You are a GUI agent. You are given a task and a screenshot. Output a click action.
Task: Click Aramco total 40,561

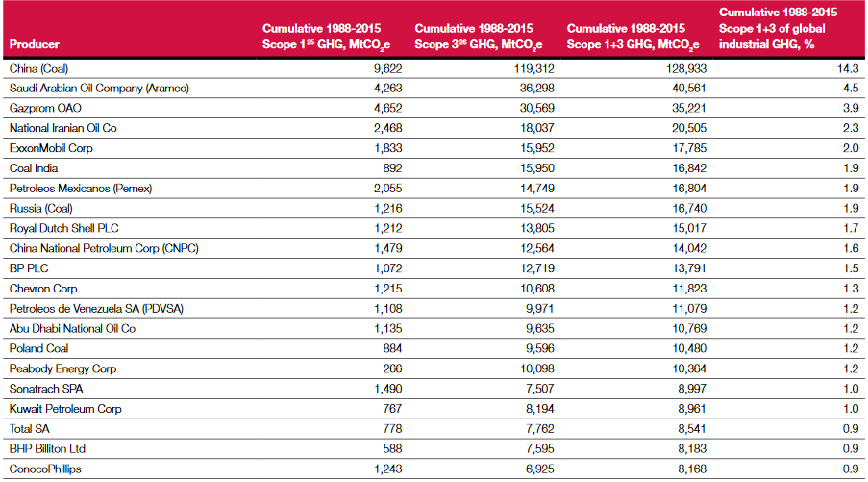coord(689,89)
